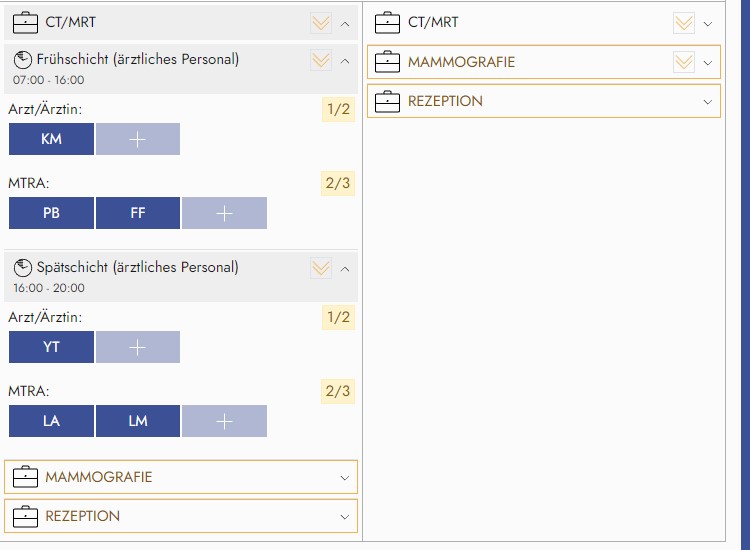Click the double-chevron icon in left CT/MRT header
750x550 pixels.
[x=320, y=22]
